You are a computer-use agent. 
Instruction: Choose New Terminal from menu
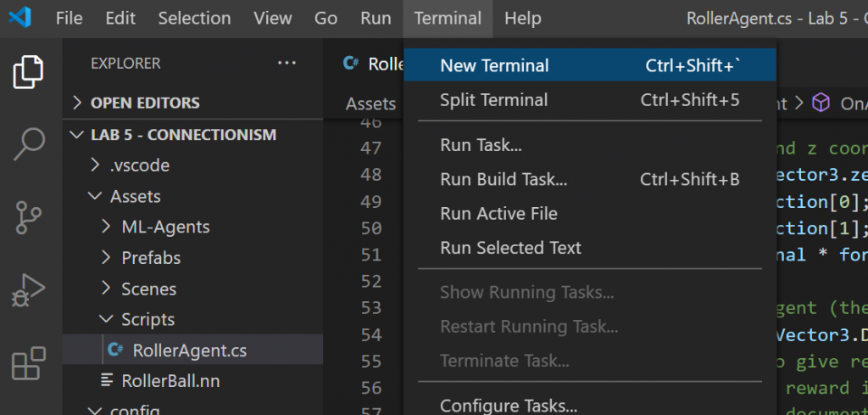pos(590,65)
